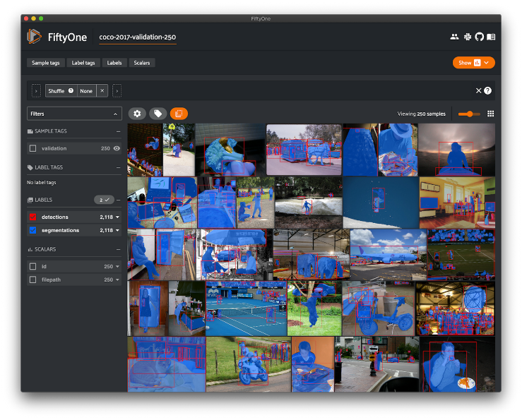Open view bar help question icon
Image resolution: width=522 pixels, height=420 pixels.
click(x=487, y=90)
